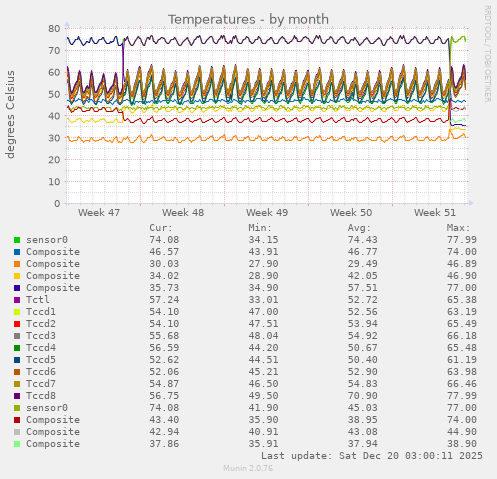
Task: Click the 'degrees Celsius' axis label
Action: pos(10,114)
